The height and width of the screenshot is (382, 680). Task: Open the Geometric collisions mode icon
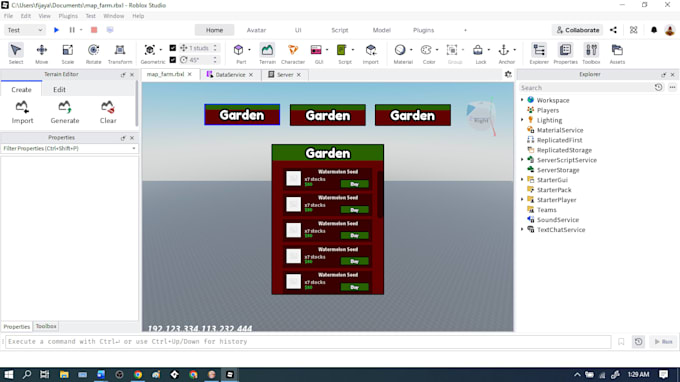click(x=150, y=50)
